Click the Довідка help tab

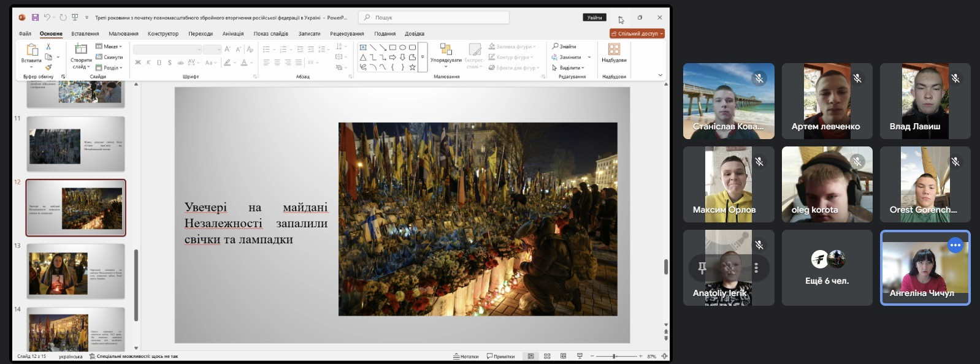[415, 34]
